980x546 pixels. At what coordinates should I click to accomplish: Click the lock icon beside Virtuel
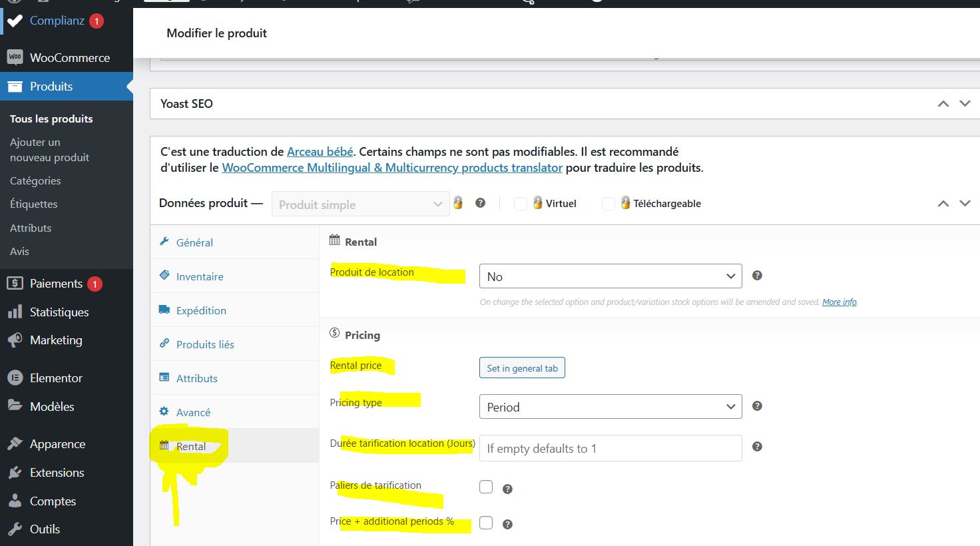tap(538, 203)
